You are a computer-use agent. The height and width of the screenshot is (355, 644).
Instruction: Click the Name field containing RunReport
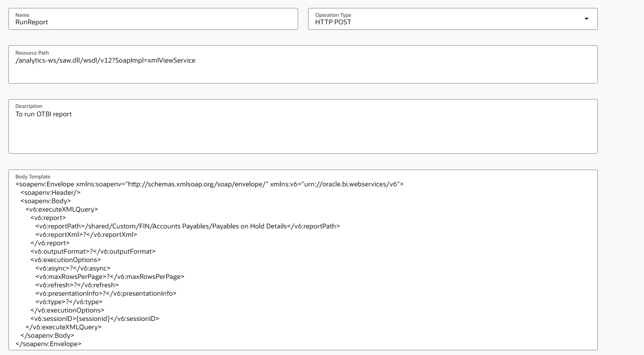tap(153, 19)
